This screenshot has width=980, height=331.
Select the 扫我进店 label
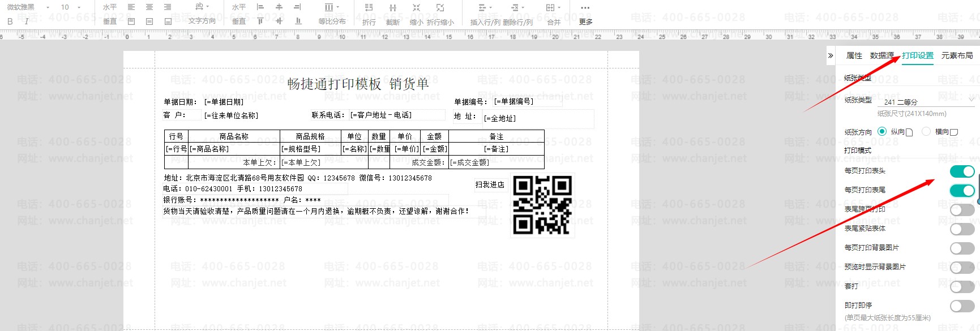point(490,184)
